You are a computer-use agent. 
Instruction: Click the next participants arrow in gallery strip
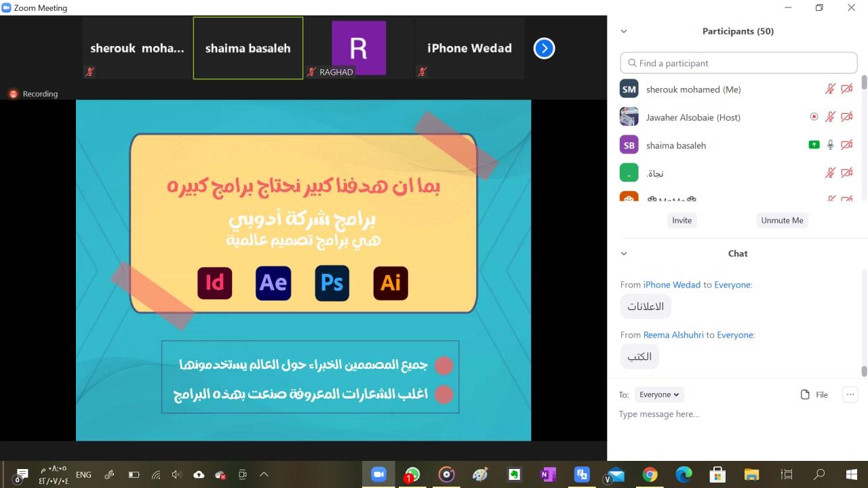coord(544,48)
